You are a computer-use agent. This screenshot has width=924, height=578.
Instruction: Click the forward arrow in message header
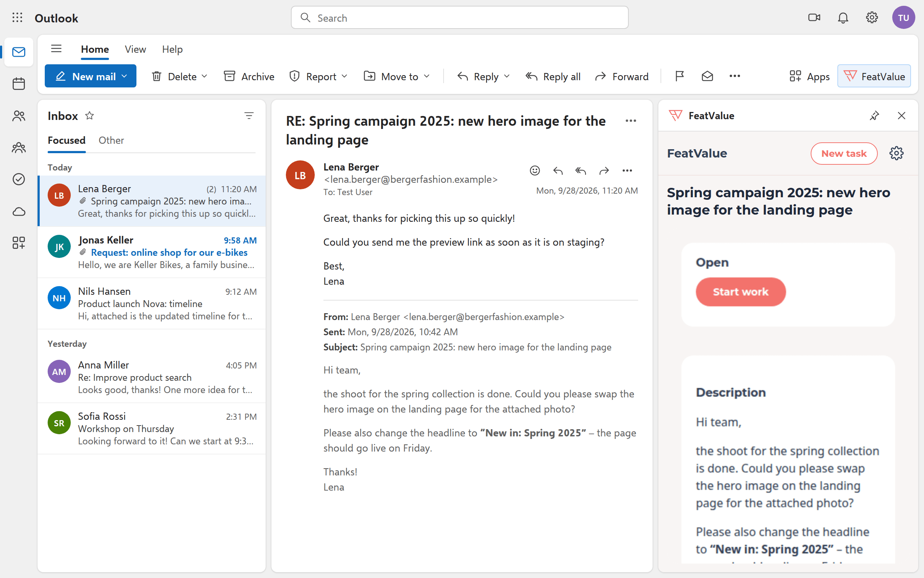(x=604, y=171)
